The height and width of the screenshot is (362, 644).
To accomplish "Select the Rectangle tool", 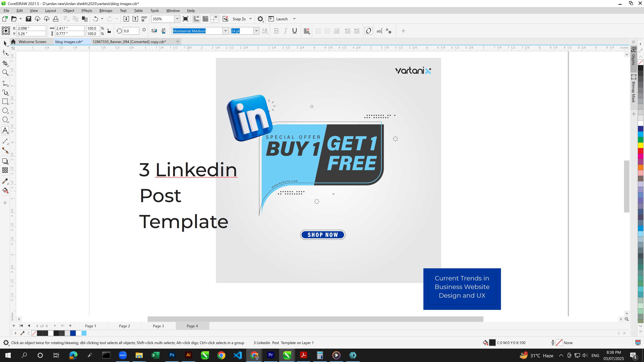I will point(5,101).
